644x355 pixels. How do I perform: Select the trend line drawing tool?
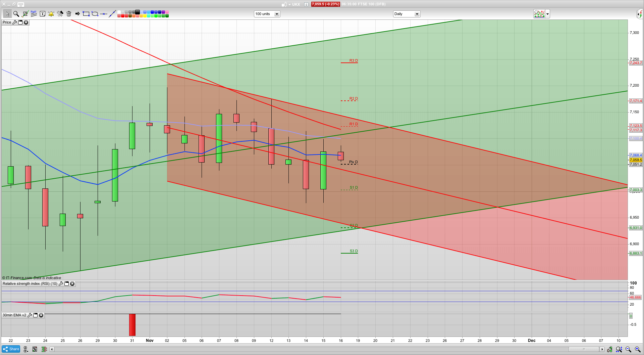click(112, 14)
